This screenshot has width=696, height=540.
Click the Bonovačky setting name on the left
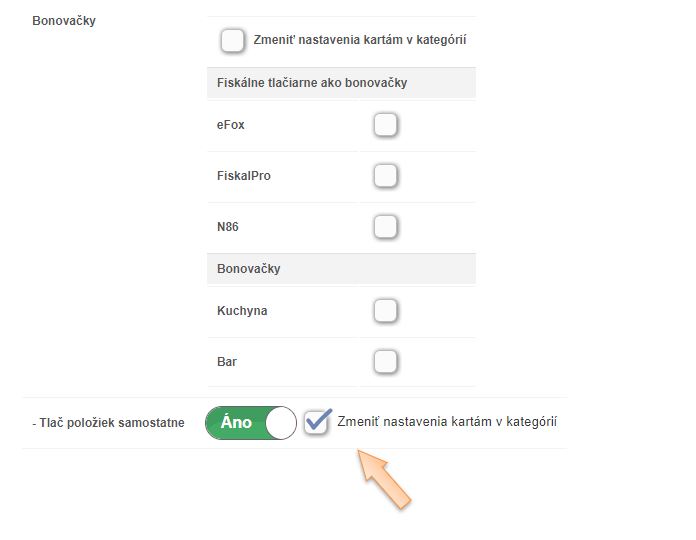click(x=64, y=21)
